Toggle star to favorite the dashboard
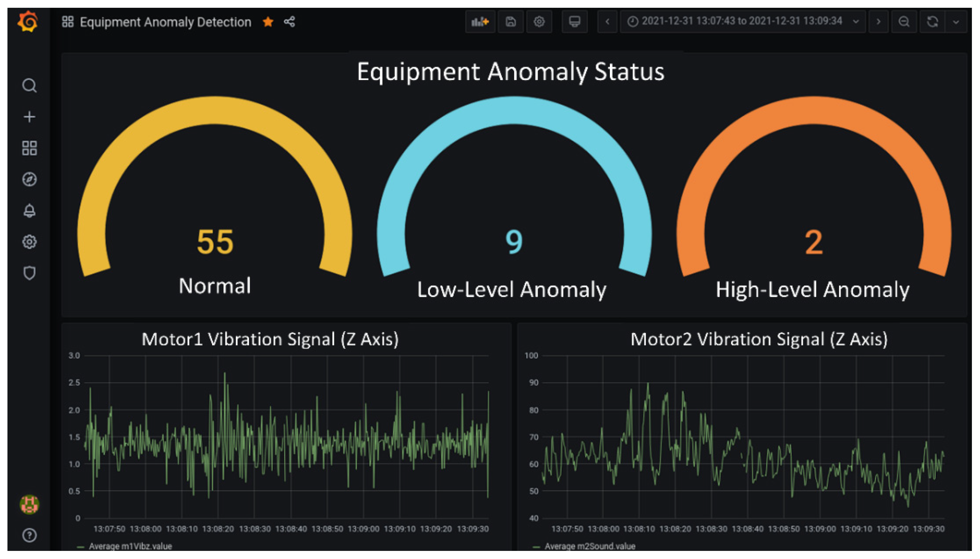Screen dimensions: 980x559 (x=268, y=22)
